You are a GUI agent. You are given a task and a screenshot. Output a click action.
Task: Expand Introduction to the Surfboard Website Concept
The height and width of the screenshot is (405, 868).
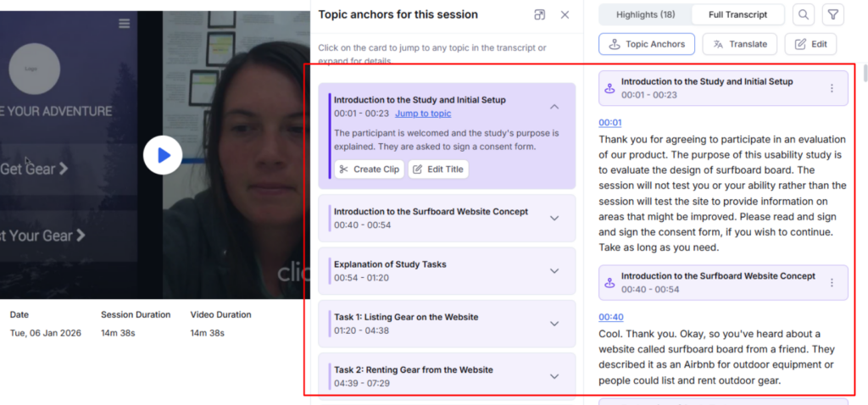[554, 218]
